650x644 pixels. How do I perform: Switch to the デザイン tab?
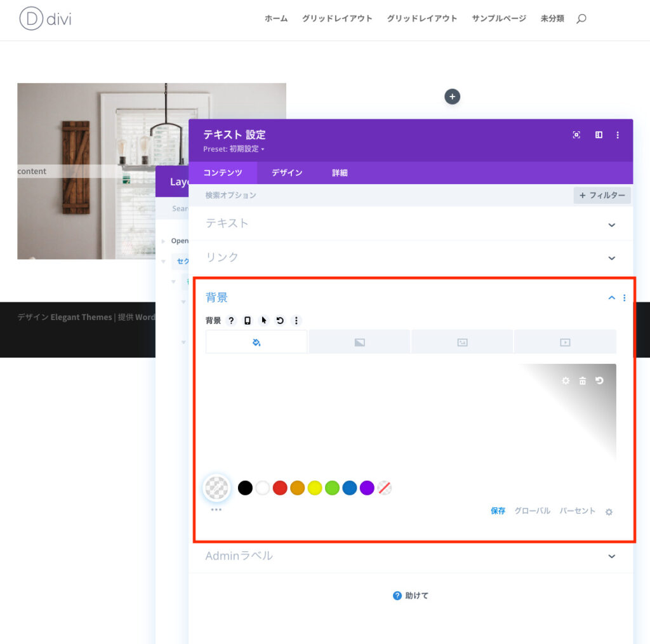(287, 173)
